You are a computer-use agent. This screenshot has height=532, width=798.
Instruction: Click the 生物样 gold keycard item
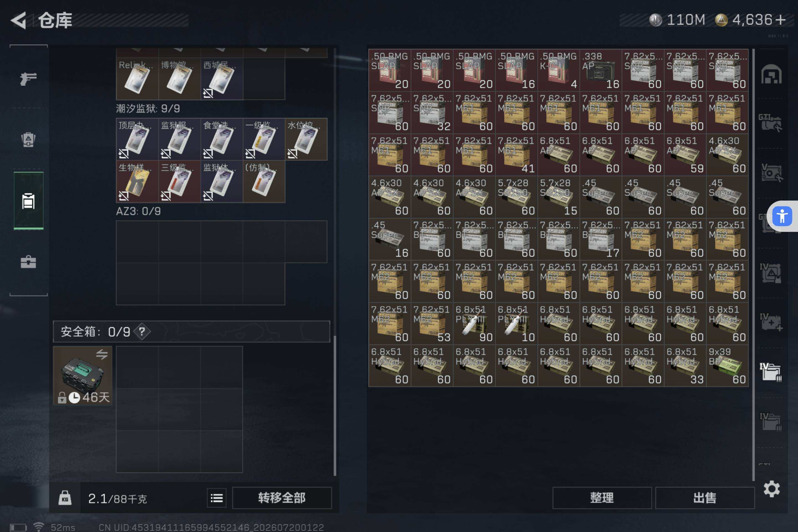pyautogui.click(x=137, y=181)
